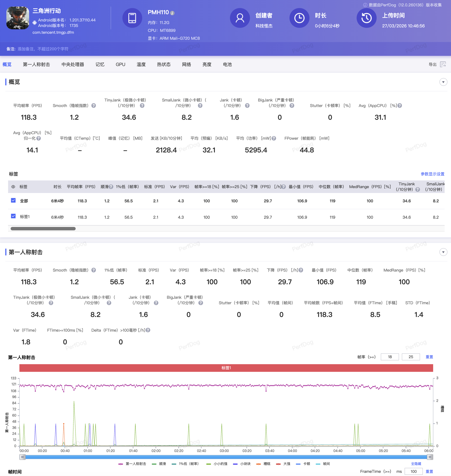This screenshot has height=476, width=451.
Task: Uncheck the 全部 row checkbox
Action: [x=13, y=201]
